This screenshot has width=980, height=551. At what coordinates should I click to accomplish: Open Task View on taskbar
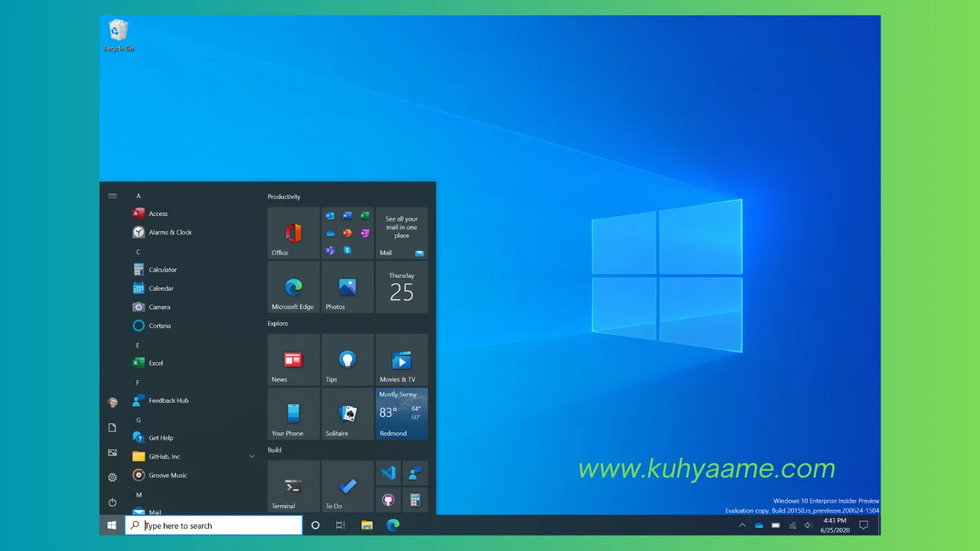341,525
